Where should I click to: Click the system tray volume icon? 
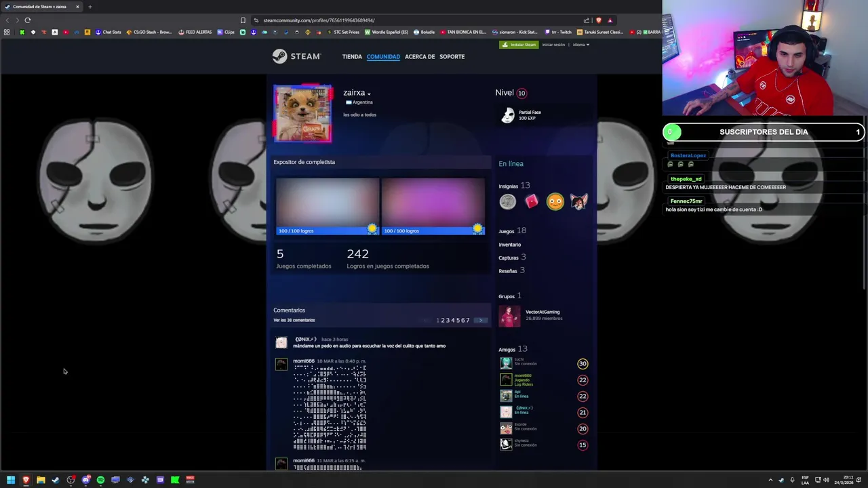826,480
